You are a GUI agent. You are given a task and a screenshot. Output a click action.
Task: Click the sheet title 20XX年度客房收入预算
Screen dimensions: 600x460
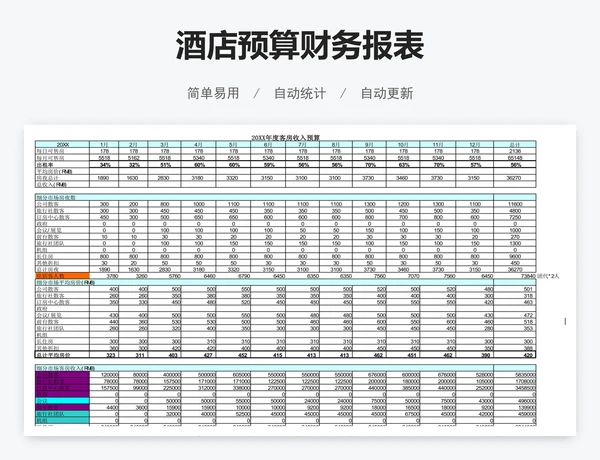tap(285, 137)
